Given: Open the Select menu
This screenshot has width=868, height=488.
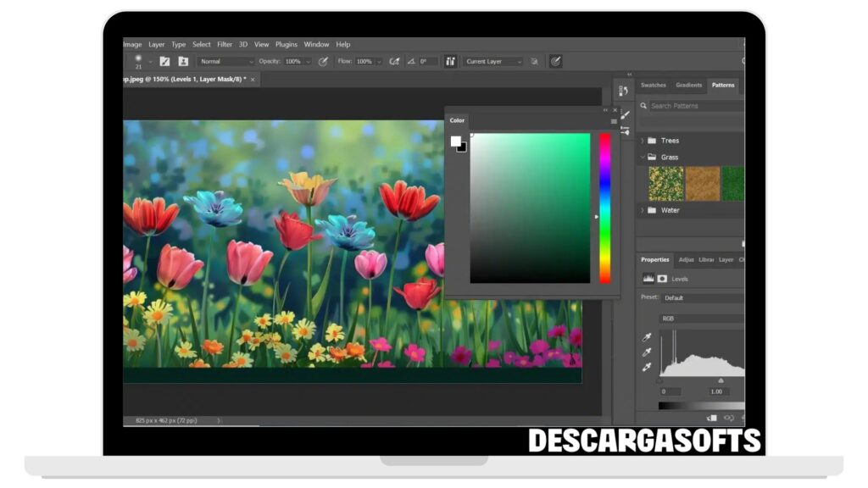Looking at the screenshot, I should coord(202,44).
